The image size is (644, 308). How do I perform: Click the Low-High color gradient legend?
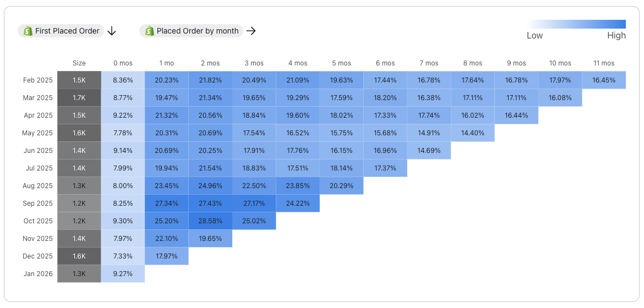pos(576,24)
